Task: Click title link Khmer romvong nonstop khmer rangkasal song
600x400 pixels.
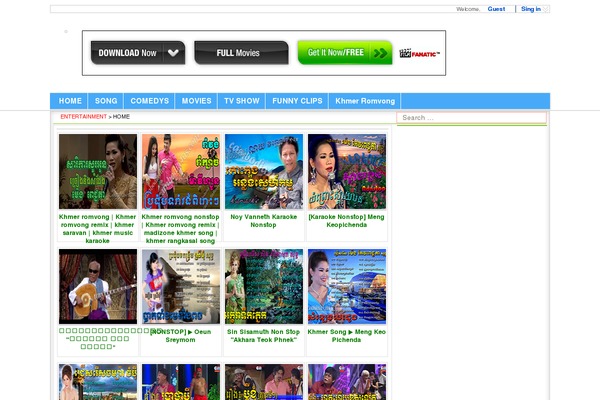Action: pos(181,229)
